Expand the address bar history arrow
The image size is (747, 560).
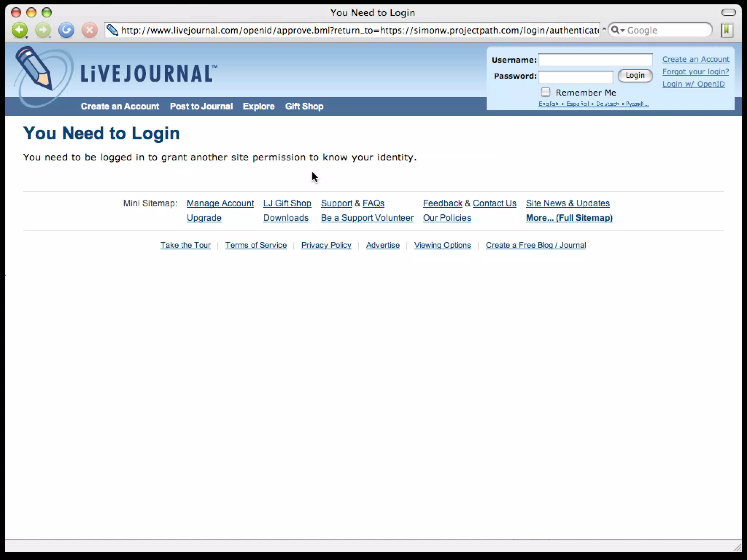click(x=604, y=30)
